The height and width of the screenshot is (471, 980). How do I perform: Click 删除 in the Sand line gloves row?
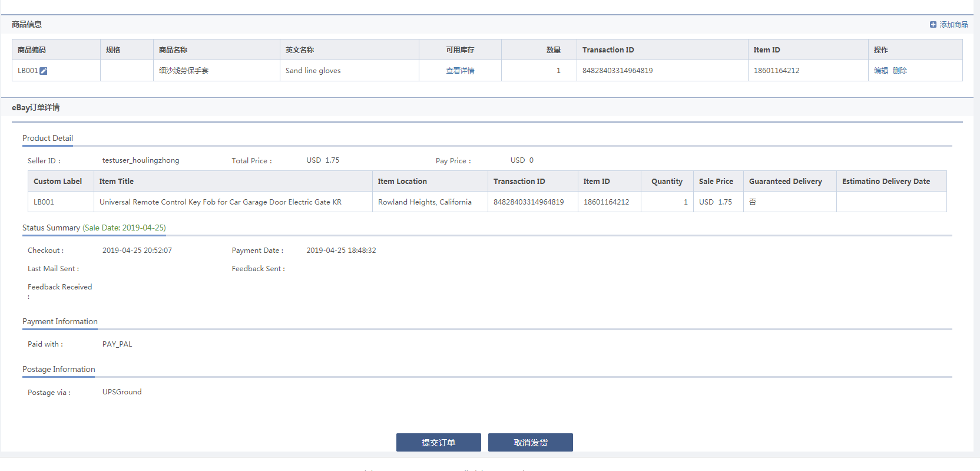coord(900,71)
